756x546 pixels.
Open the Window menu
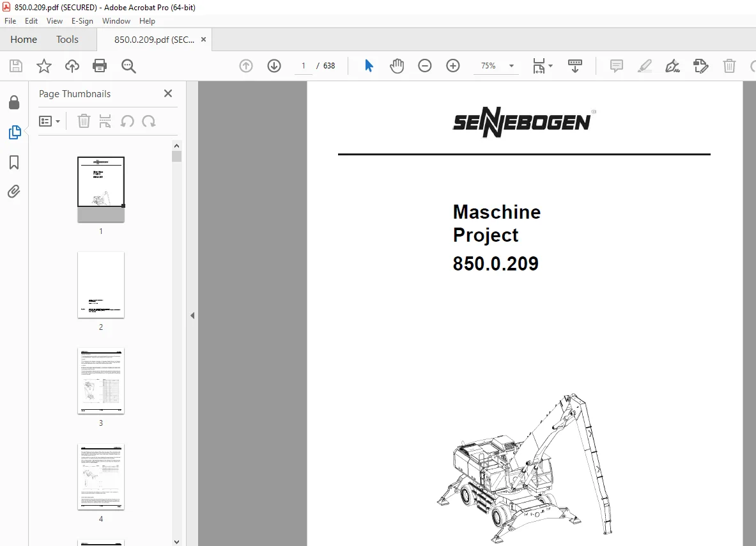[x=116, y=20]
